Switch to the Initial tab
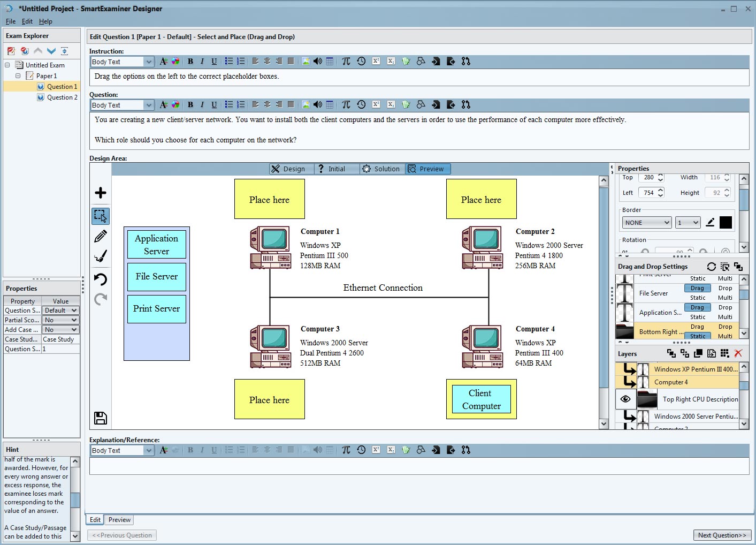 tap(337, 169)
